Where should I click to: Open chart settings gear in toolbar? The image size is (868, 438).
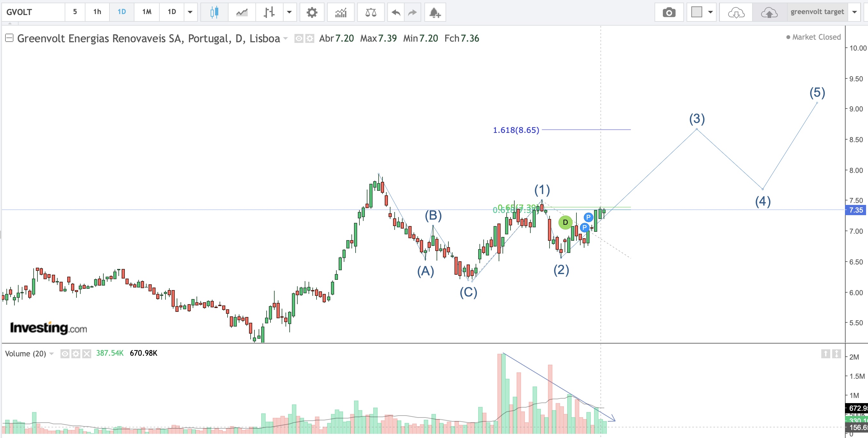click(x=312, y=12)
